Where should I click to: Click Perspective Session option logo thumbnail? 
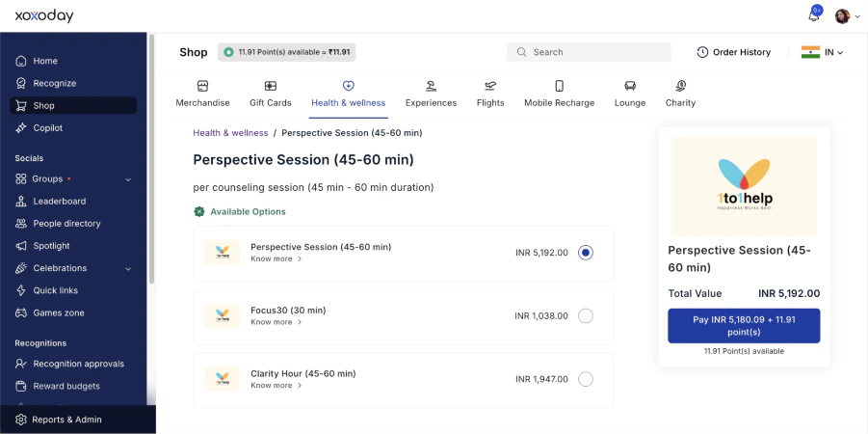(222, 253)
